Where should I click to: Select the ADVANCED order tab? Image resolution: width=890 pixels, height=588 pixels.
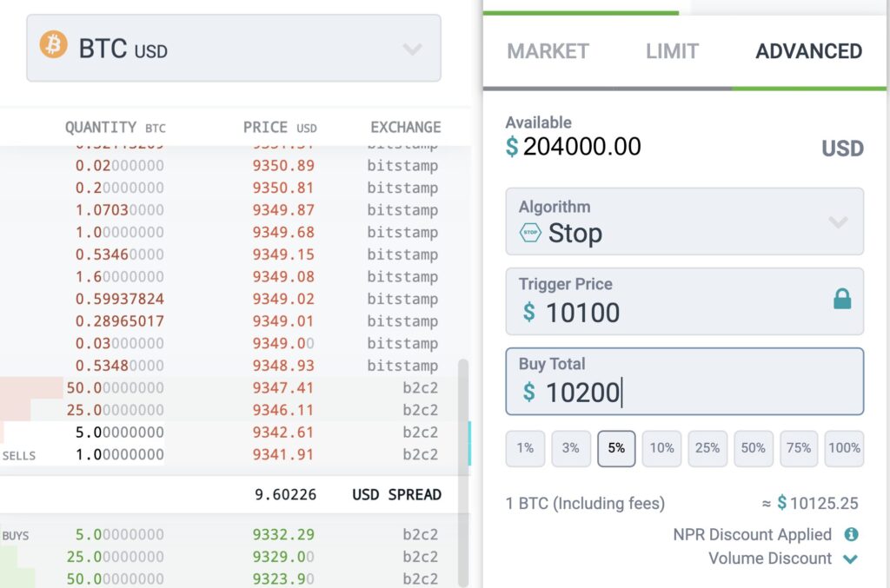click(809, 51)
